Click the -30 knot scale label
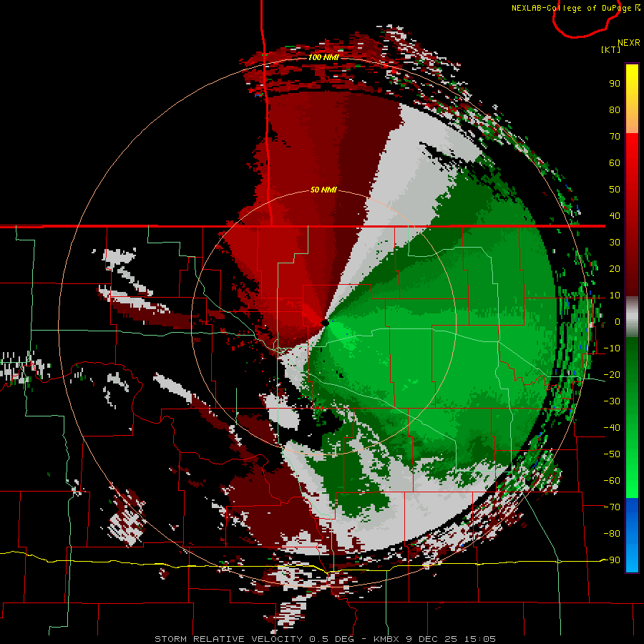The image size is (644, 644). point(612,401)
